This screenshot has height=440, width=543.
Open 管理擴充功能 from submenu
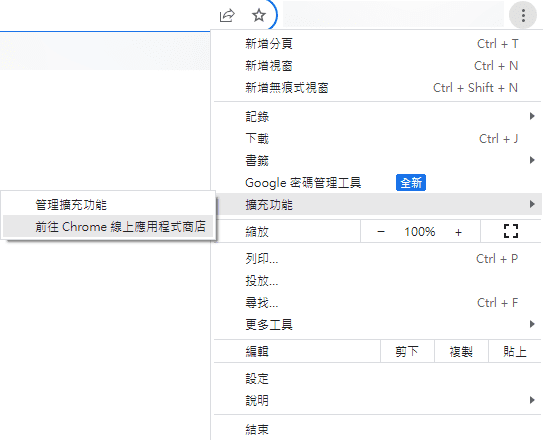point(108,205)
